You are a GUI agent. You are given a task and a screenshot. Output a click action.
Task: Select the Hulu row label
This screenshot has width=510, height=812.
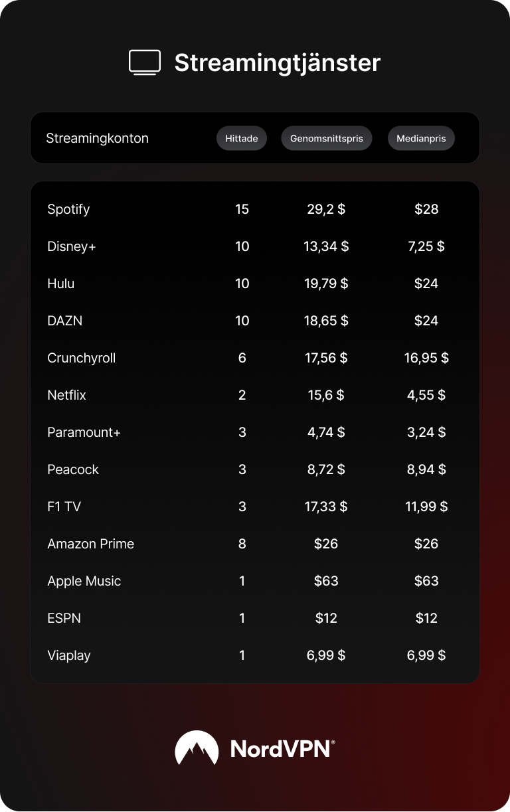coord(61,284)
